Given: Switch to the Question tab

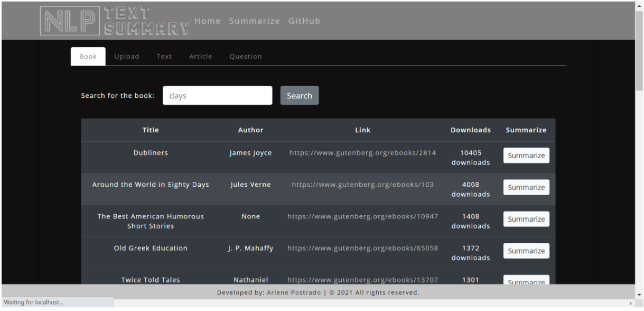Looking at the screenshot, I should coord(246,56).
